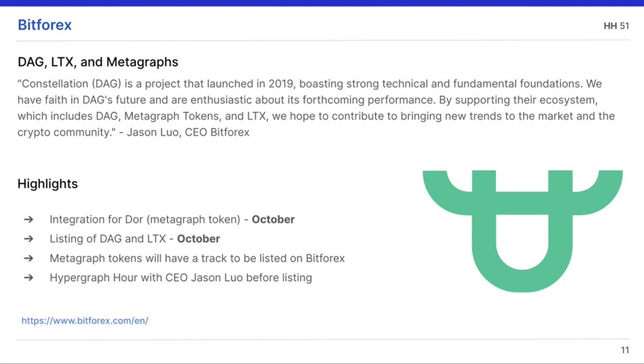Click the DAG, LTX, and Metagraphs heading
The height and width of the screenshot is (364, 644).
(x=98, y=62)
